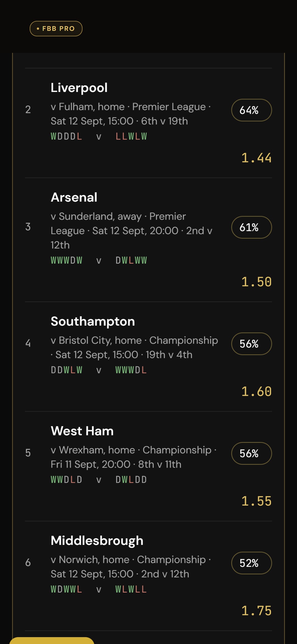Click Liverpool's WDDDL form string

(x=67, y=136)
